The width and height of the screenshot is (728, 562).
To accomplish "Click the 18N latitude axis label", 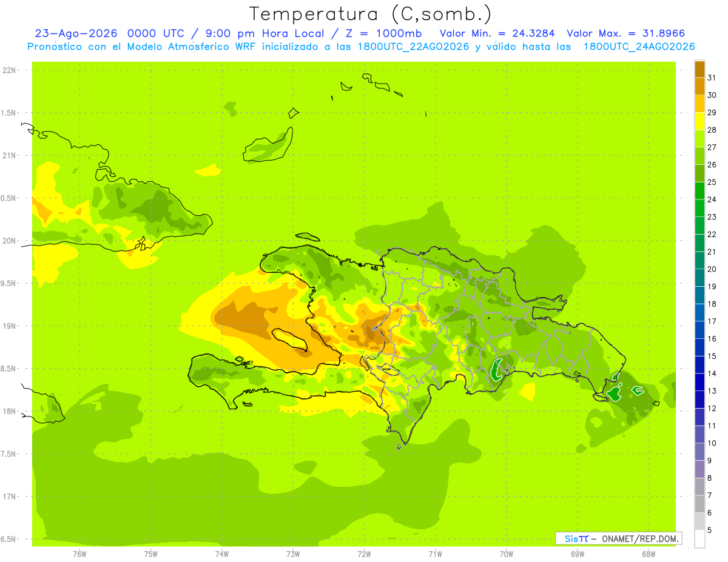I will pos(10,411).
